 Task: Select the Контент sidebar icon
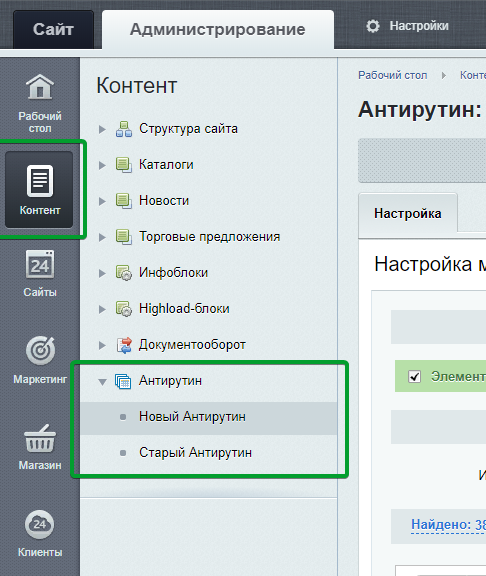point(40,181)
